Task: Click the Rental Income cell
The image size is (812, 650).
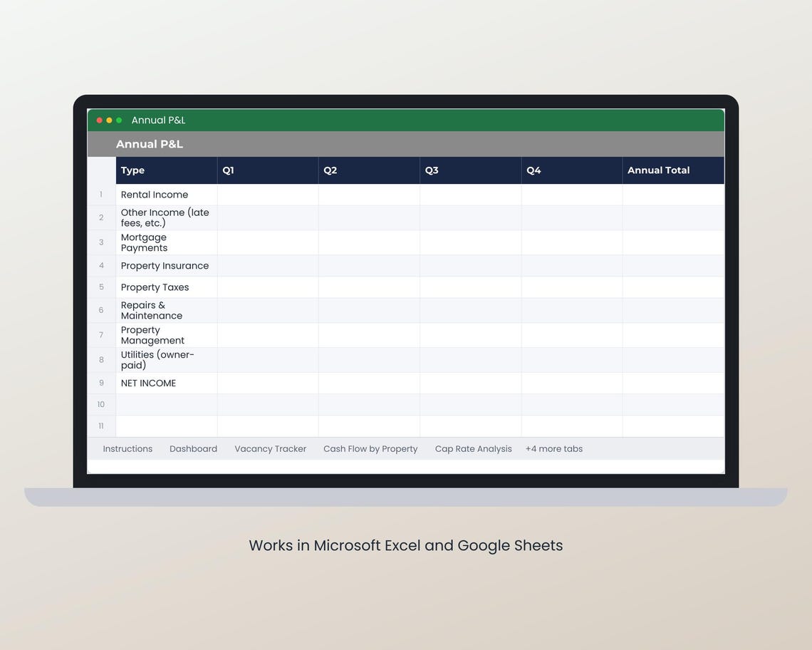Action: [x=166, y=195]
